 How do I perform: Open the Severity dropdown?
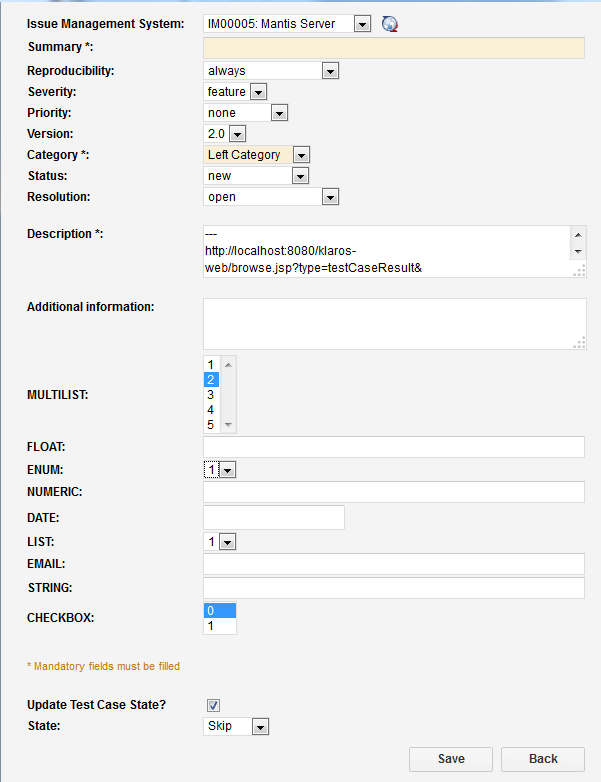pyautogui.click(x=258, y=92)
